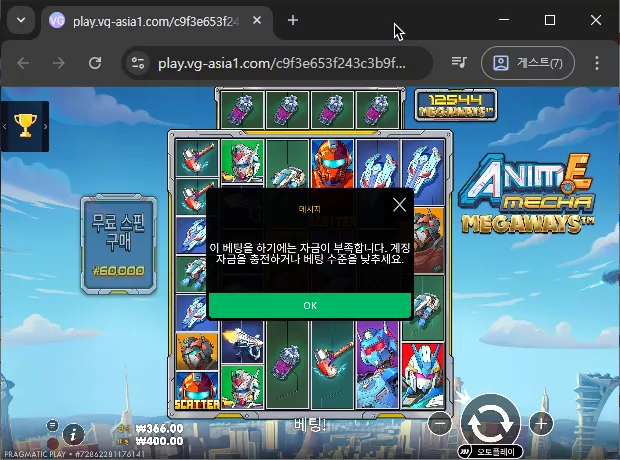Image resolution: width=620 pixels, height=460 pixels.
Task: Click the 12544 Megaways counter
Action: (456, 105)
